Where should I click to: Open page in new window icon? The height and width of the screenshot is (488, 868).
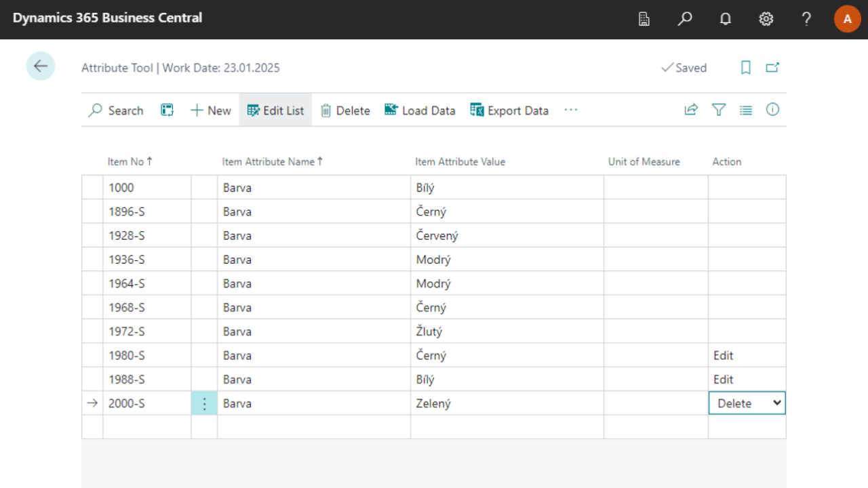point(772,68)
